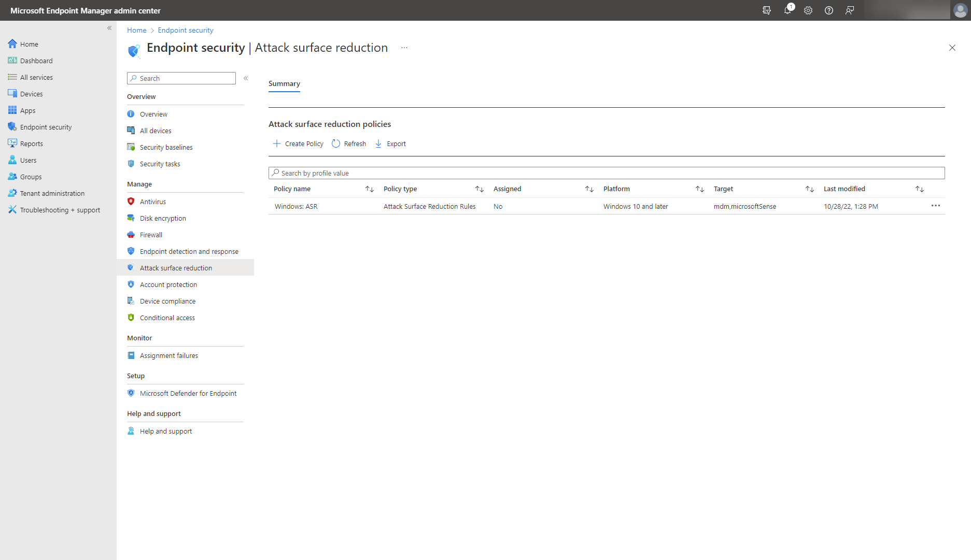This screenshot has height=560, width=971.
Task: Open the help question mark icon
Action: pos(829,10)
